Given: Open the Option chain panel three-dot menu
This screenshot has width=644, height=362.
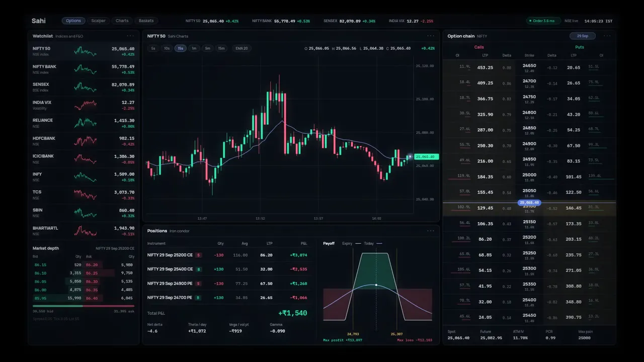Looking at the screenshot, I should coord(607,36).
